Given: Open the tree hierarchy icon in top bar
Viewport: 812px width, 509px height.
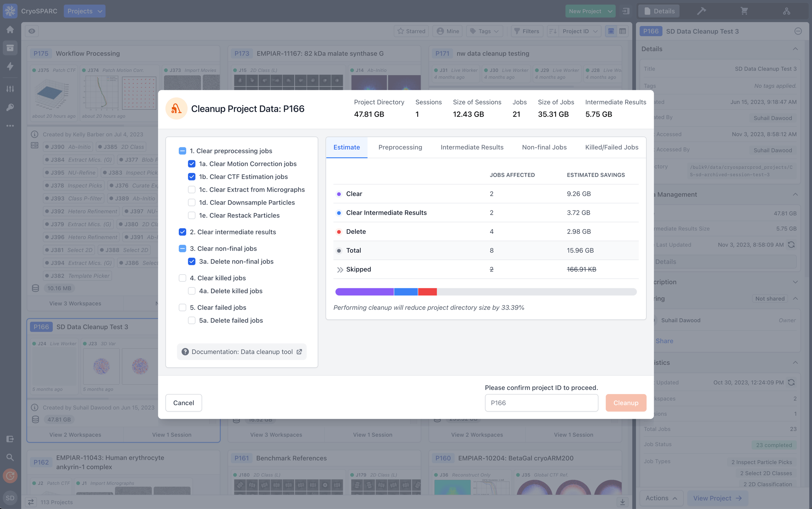Looking at the screenshot, I should pyautogui.click(x=786, y=11).
